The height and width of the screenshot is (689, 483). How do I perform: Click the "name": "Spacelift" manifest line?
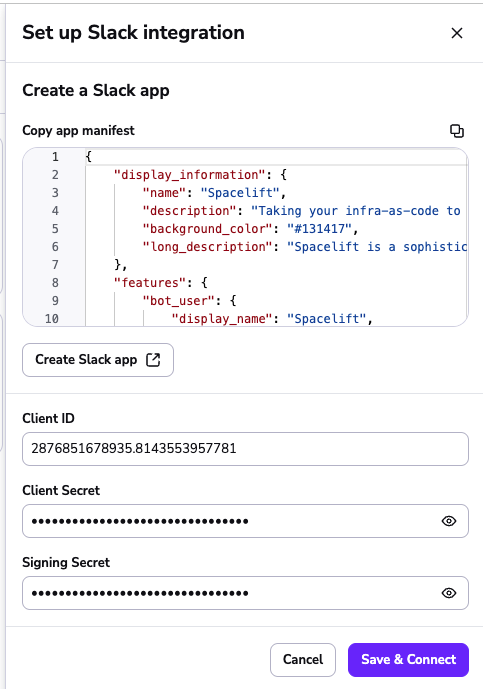tap(214, 192)
